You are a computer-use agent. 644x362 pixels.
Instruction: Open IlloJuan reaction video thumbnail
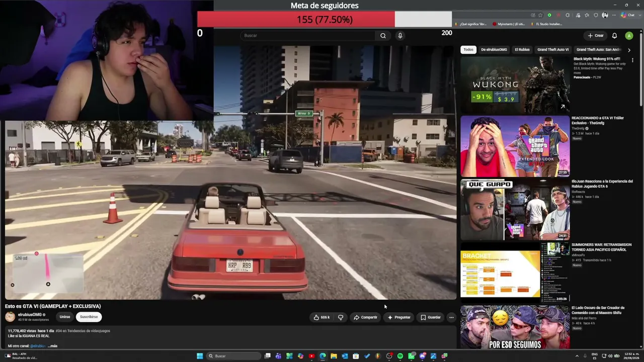pos(515,210)
